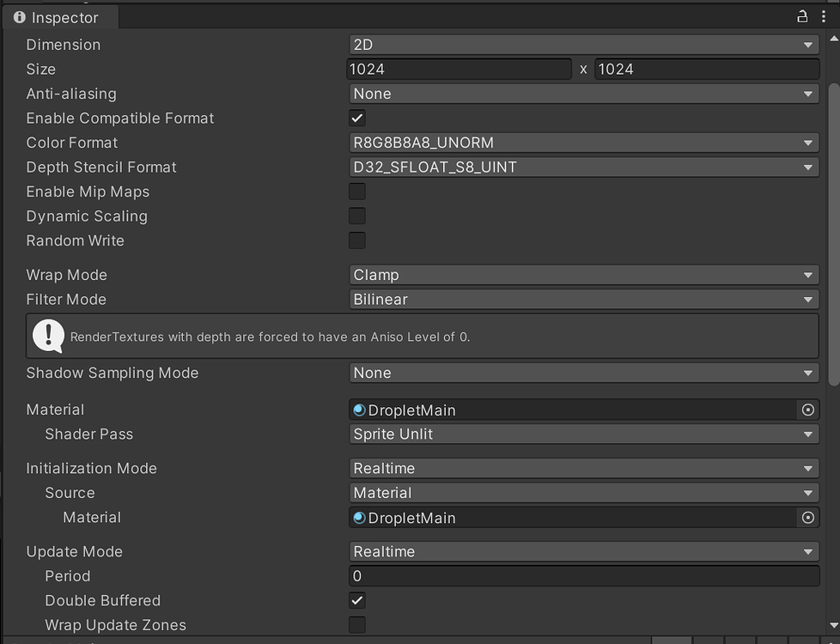Open the Update Mode menu
The width and height of the screenshot is (840, 644).
(x=584, y=551)
